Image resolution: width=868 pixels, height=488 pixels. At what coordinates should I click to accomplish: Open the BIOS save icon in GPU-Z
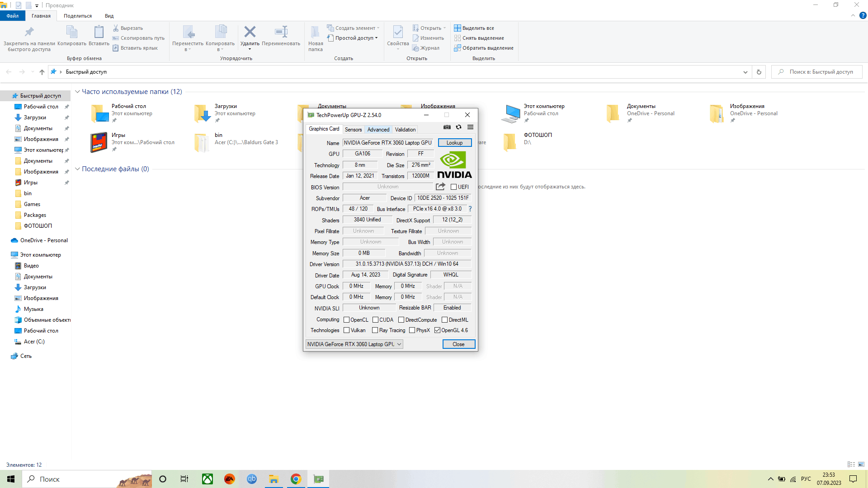[x=440, y=187]
